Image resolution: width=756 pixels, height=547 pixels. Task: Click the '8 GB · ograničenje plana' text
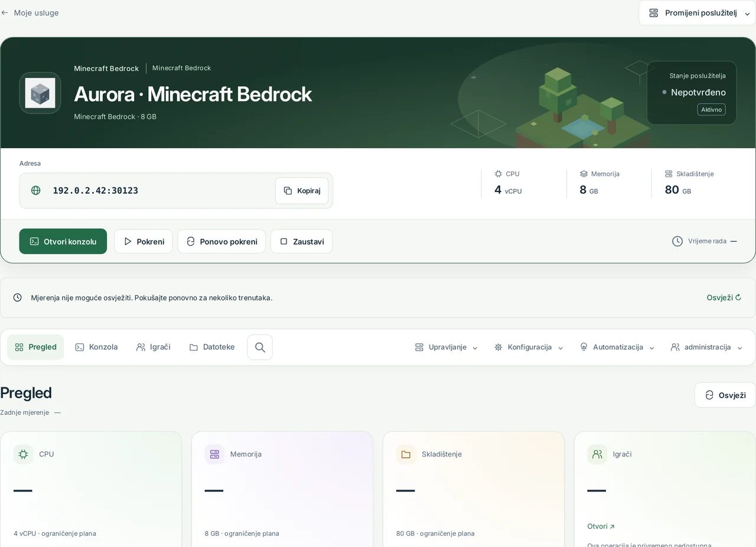242,533
